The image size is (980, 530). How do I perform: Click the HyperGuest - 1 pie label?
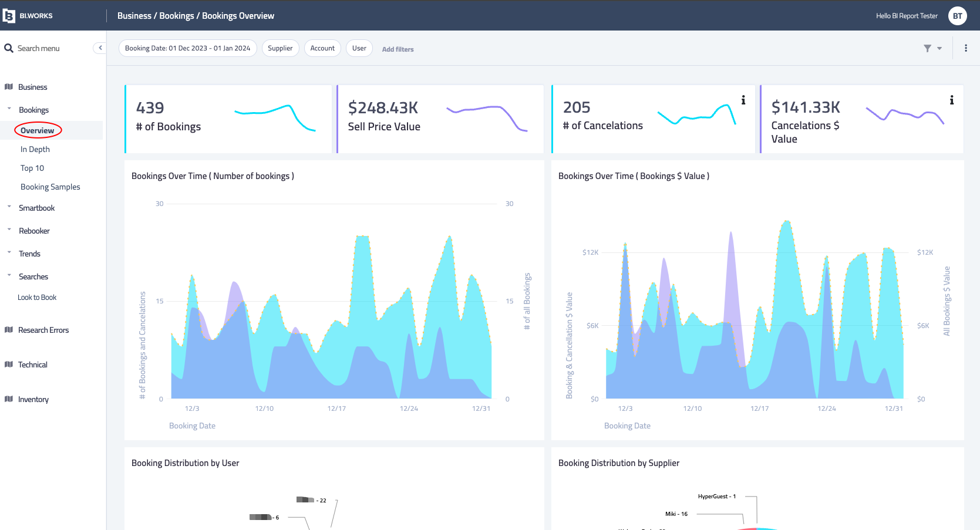point(717,497)
